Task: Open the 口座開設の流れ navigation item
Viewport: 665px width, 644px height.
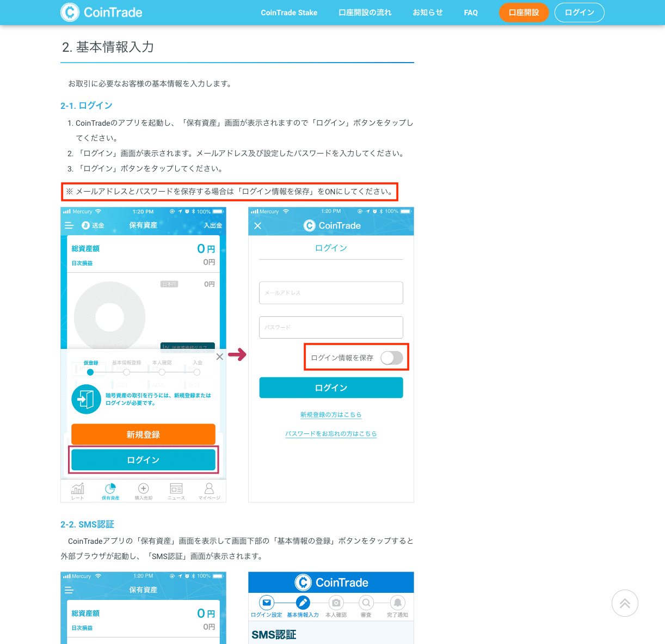Action: click(x=365, y=13)
